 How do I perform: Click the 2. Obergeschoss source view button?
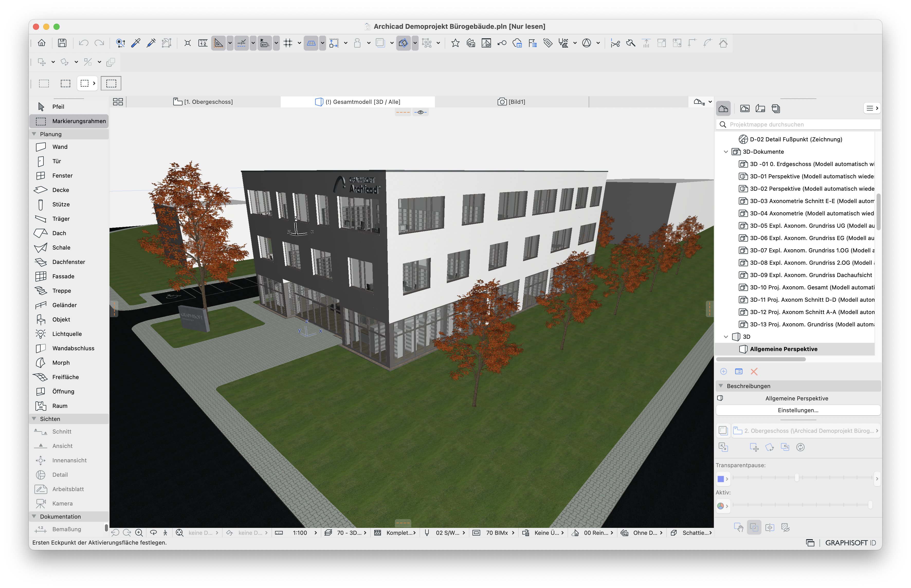coord(806,431)
